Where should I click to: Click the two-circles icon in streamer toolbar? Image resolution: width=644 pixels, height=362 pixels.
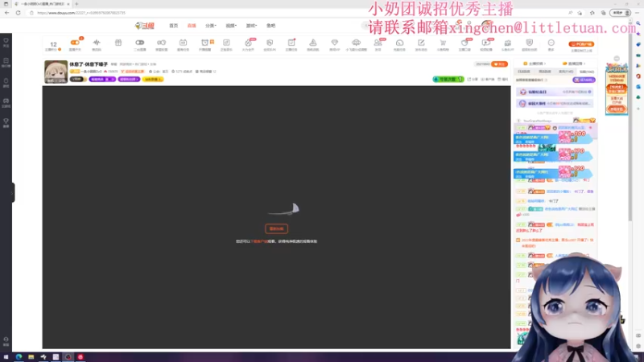[x=162, y=43]
